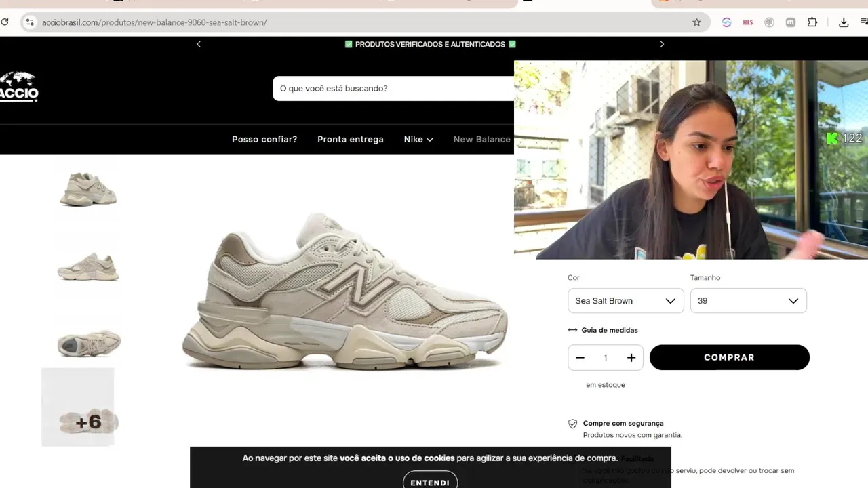
Task: Open the Cor dropdown showing Sea Salt Brown
Action: [625, 301]
